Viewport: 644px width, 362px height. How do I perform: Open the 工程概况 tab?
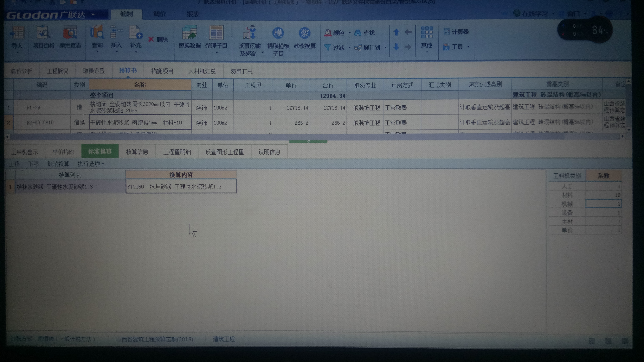click(57, 71)
